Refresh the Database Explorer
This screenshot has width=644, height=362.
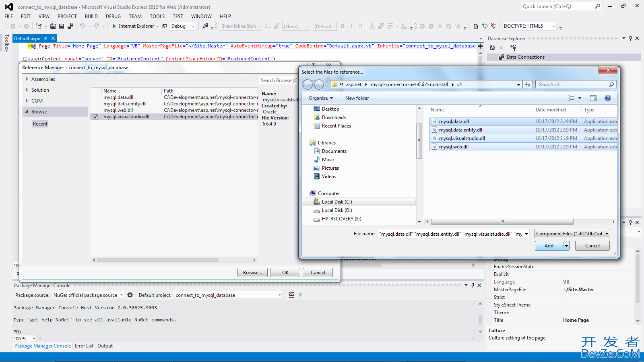tap(492, 48)
